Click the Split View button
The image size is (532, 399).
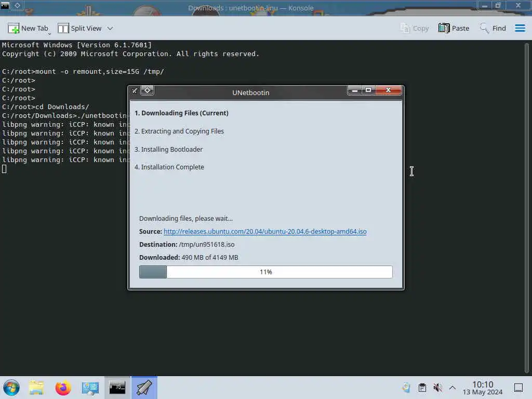[79, 29]
